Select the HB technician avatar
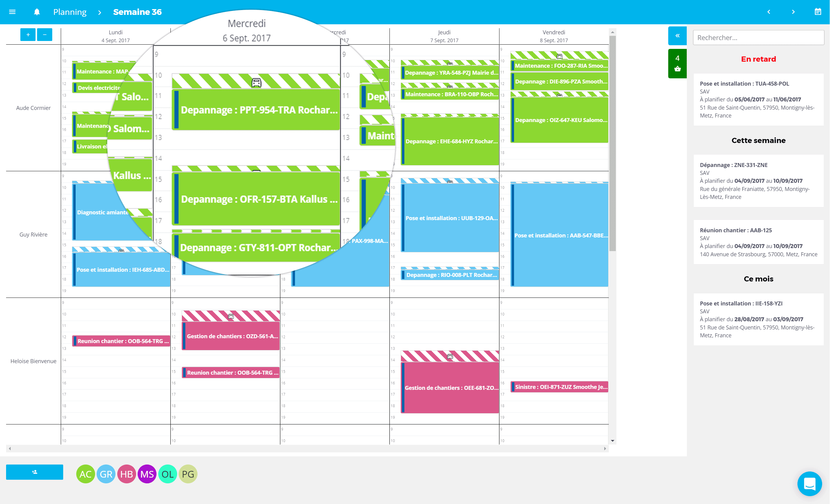Screen dimensions: 830x504 click(x=127, y=474)
